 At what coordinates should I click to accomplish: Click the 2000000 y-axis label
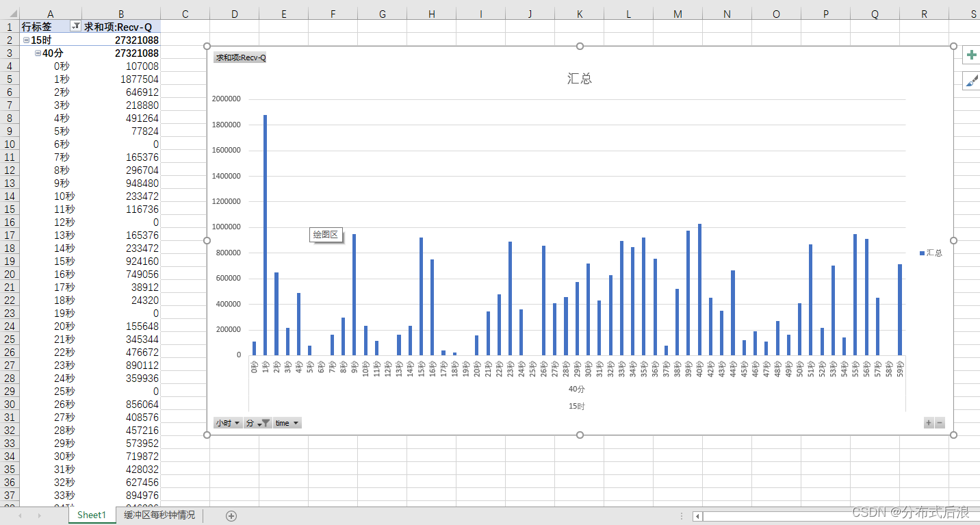click(x=227, y=99)
